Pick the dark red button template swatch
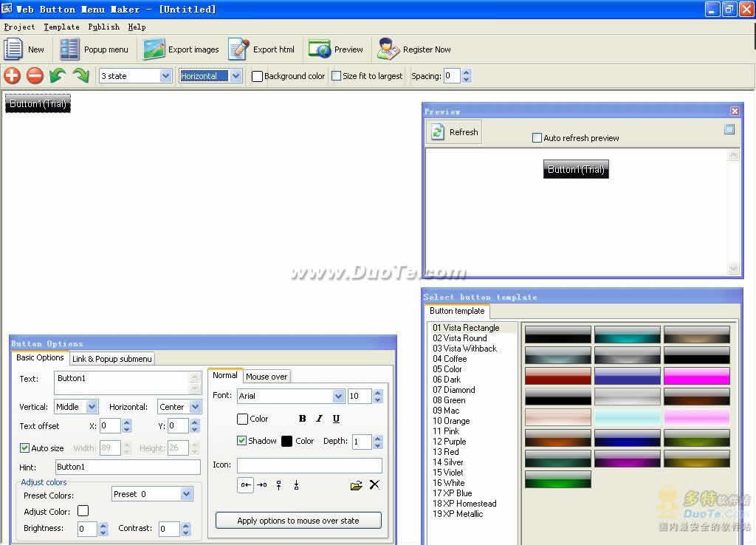The width and height of the screenshot is (756, 545). point(558,376)
